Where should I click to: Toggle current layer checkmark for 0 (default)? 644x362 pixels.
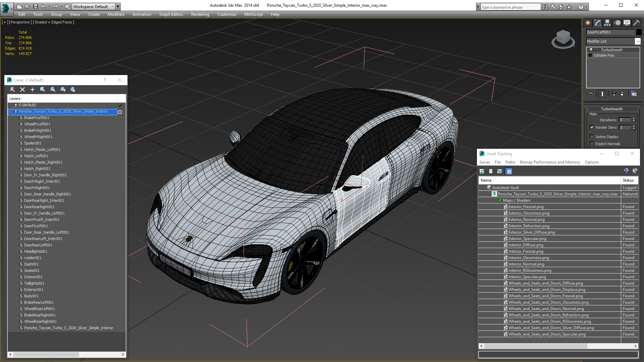point(120,105)
